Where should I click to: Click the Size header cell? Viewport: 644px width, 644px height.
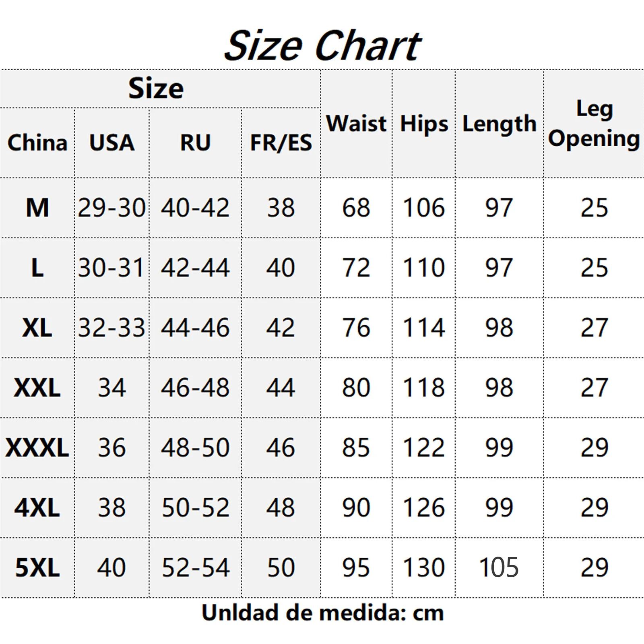point(156,88)
